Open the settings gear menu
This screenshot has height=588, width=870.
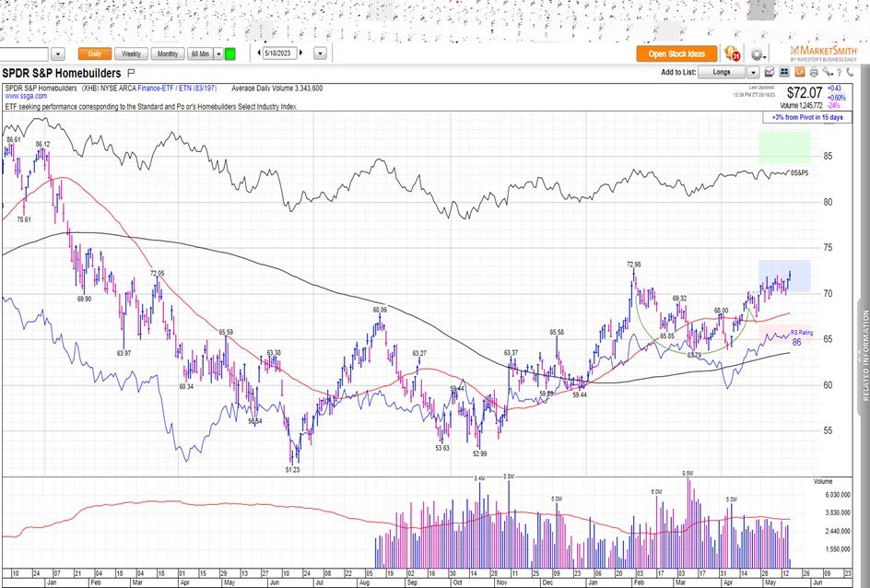point(758,53)
